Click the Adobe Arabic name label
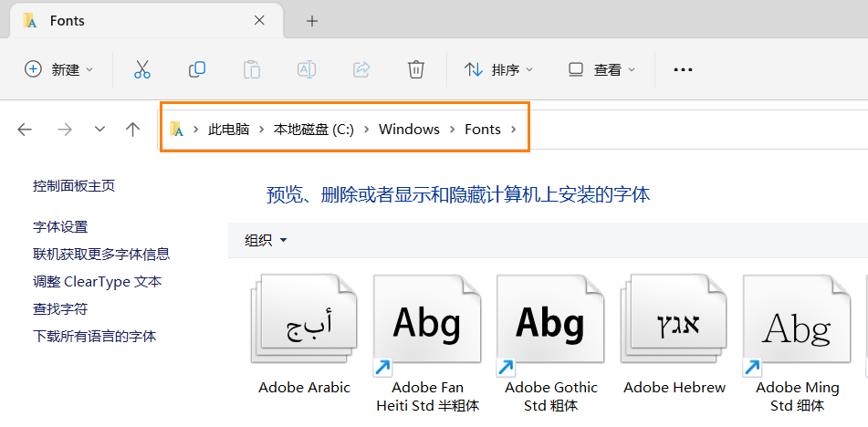 (x=305, y=388)
